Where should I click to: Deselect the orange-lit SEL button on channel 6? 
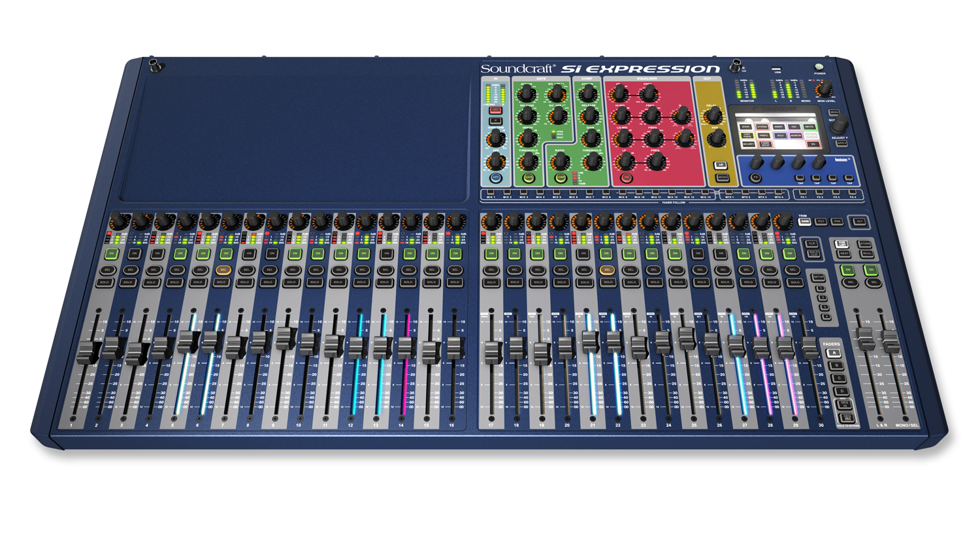point(223,269)
